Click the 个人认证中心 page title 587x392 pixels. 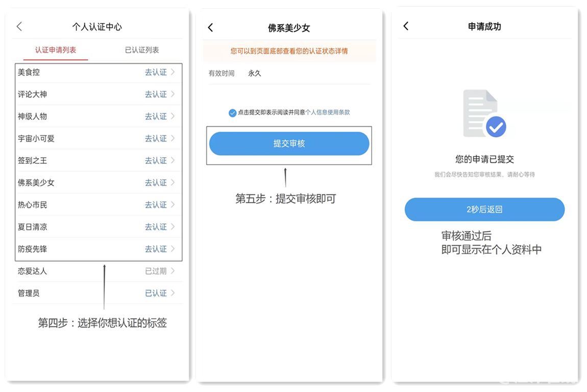(97, 27)
